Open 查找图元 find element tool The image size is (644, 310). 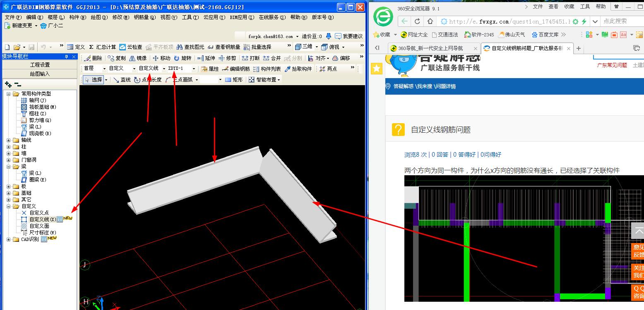point(191,47)
